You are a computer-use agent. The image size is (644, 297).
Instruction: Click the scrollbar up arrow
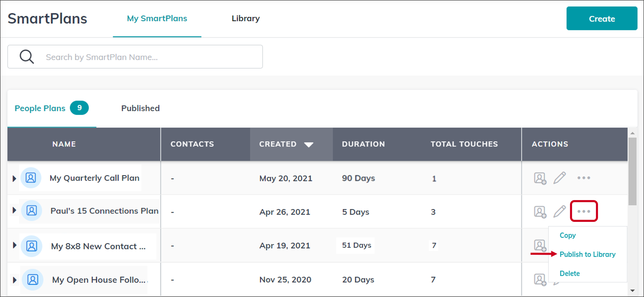(633, 133)
